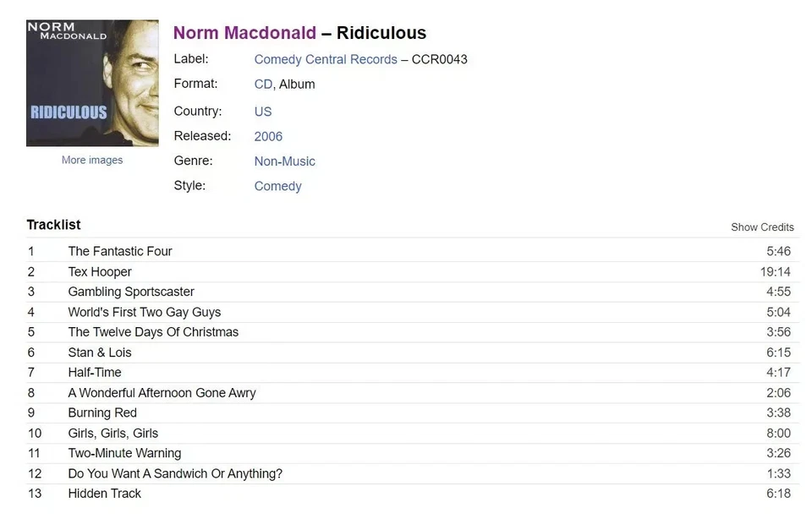Open the Norm Macdonald artist page
Screen dimensions: 812x519
tap(244, 33)
